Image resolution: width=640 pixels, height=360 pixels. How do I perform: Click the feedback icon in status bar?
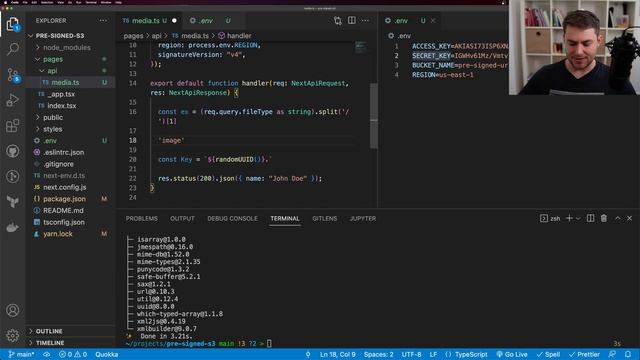coord(612,354)
